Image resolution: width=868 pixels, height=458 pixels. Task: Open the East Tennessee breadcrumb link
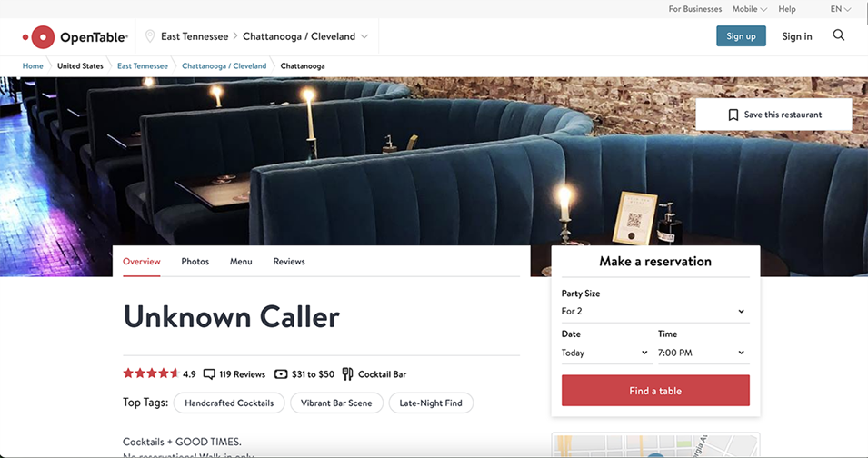(x=143, y=65)
